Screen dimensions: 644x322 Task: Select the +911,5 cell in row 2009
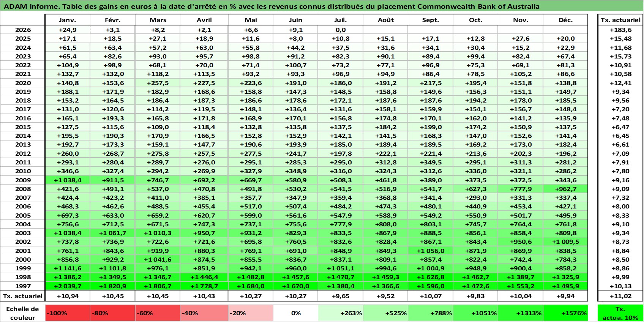[113, 180]
